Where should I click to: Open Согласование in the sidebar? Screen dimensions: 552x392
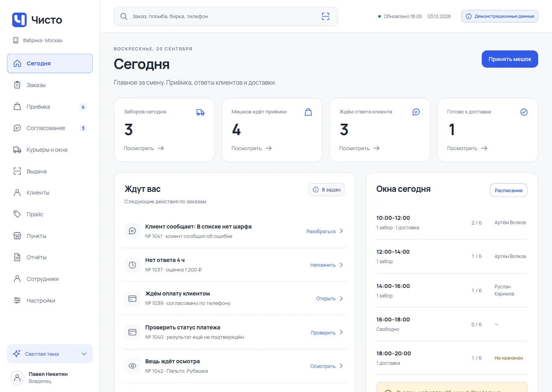50,128
